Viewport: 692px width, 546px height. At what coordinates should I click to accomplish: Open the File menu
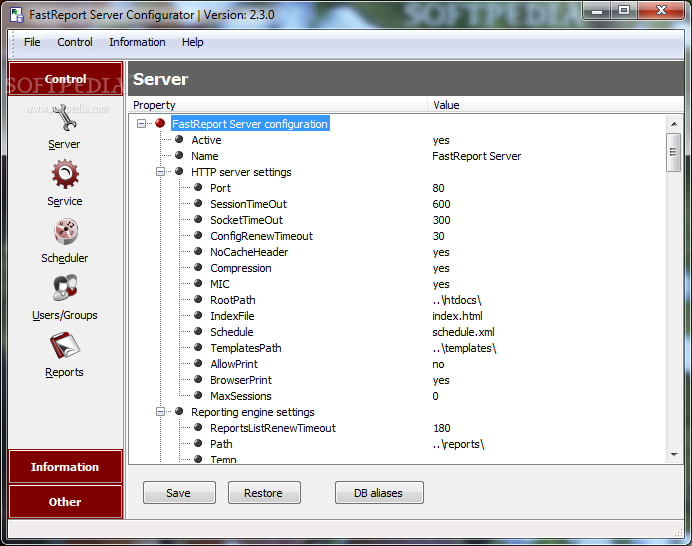click(x=32, y=42)
